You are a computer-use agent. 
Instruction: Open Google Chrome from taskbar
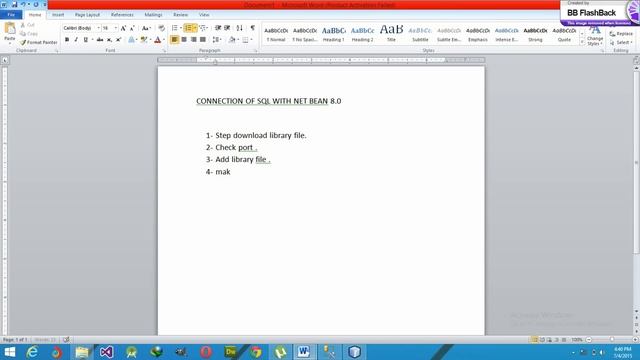pyautogui.click(x=256, y=352)
